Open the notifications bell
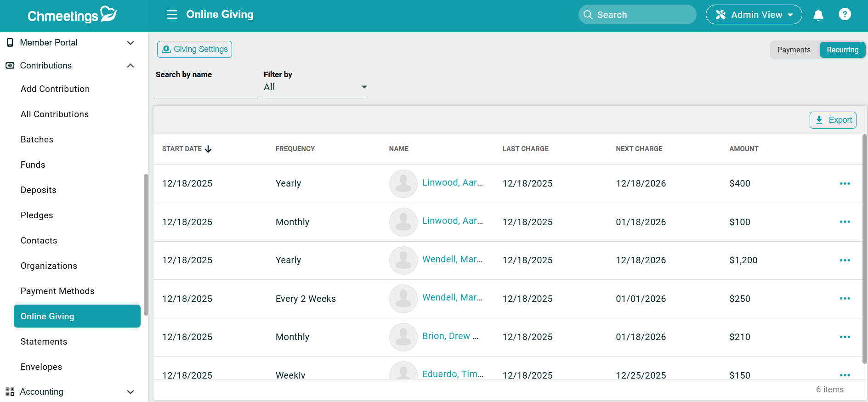Screen dimensions: 868x402 click(x=818, y=15)
